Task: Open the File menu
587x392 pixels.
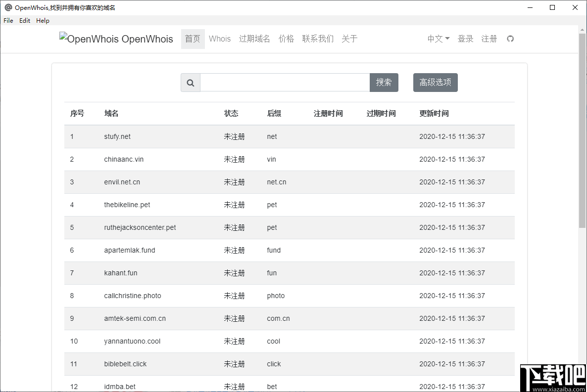Action: coord(8,20)
